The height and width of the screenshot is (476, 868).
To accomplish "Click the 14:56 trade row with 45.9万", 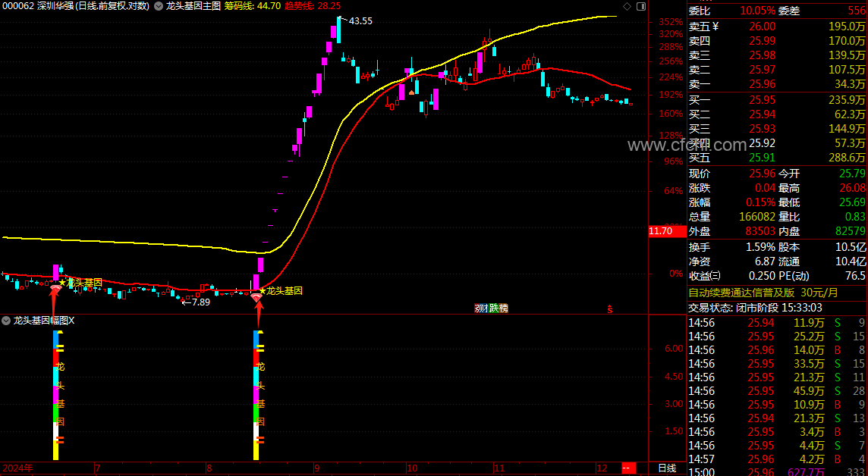I will coord(777,391).
